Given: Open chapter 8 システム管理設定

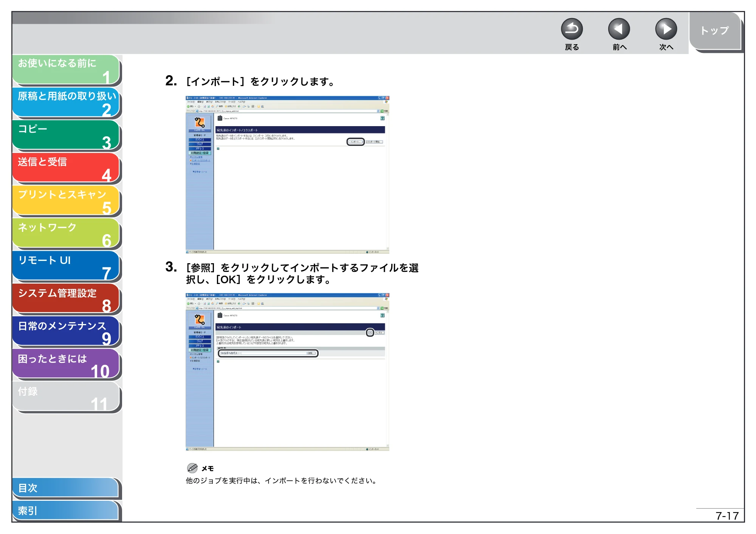Looking at the screenshot, I should click(x=66, y=299).
